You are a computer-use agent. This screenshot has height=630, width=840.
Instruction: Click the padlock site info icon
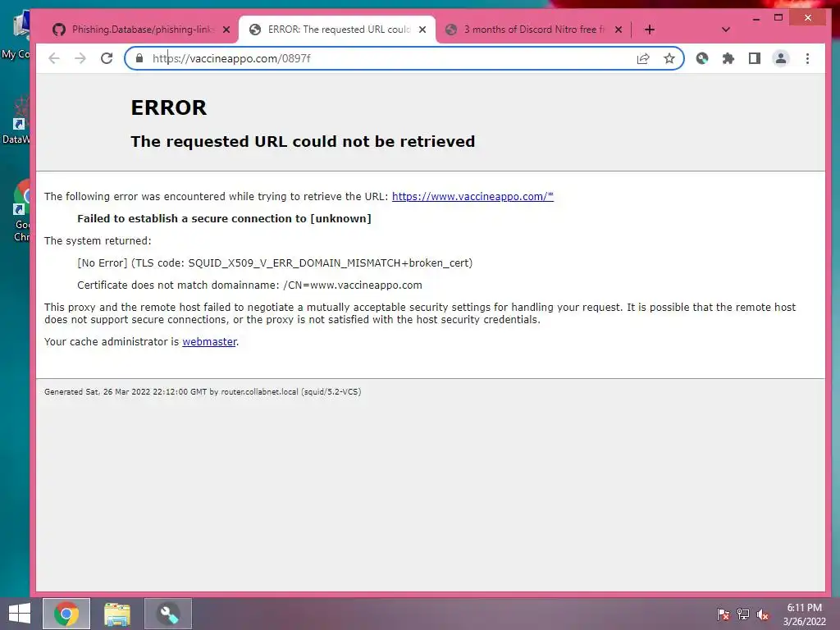point(139,58)
